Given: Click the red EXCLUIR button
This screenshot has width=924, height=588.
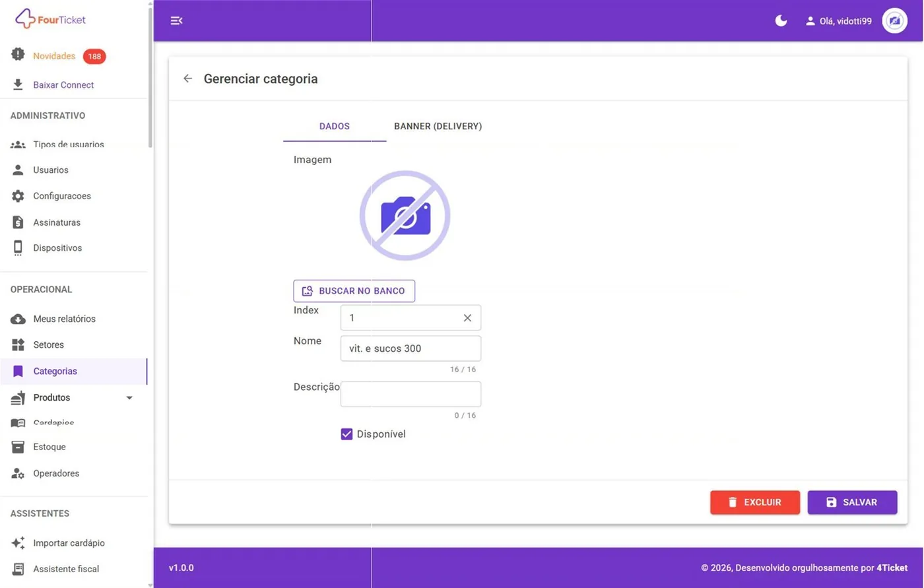Looking at the screenshot, I should coord(755,502).
